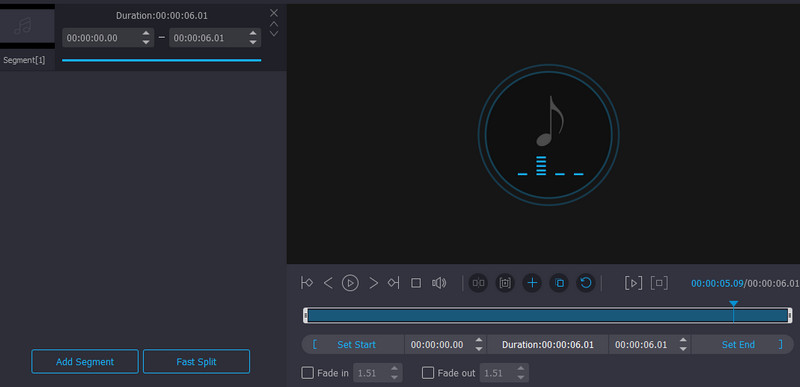
Task: Move Segment[1] up in list
Action: (x=274, y=24)
